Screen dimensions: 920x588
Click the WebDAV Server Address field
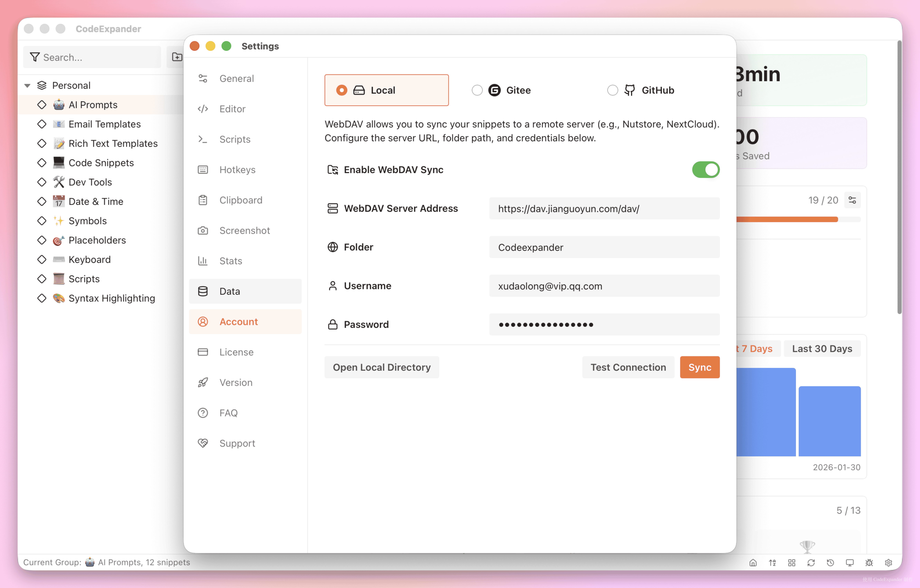click(x=604, y=208)
